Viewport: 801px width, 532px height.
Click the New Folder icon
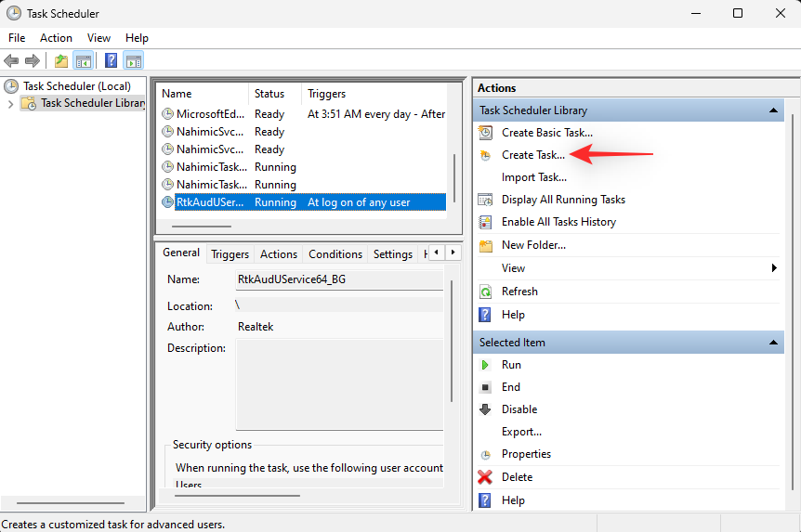(x=486, y=246)
